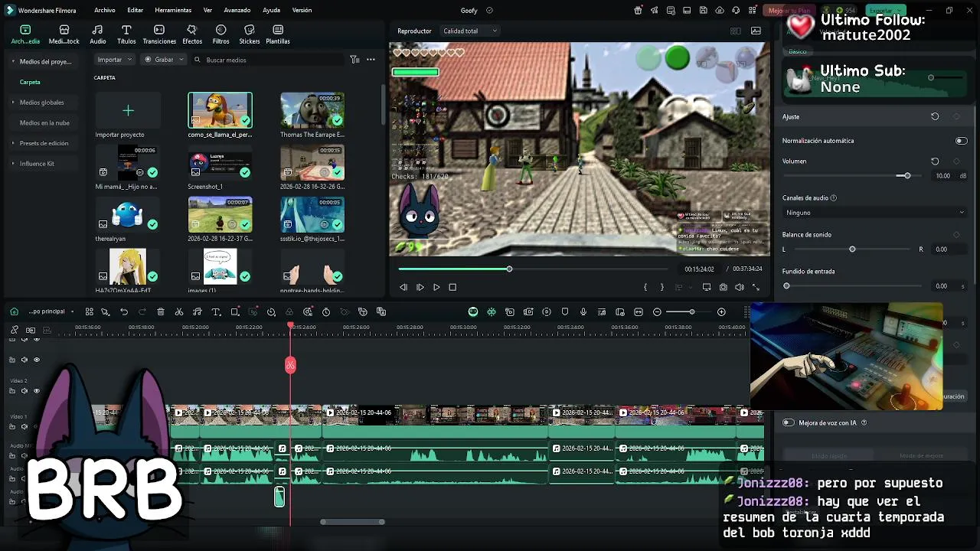Open the Plantillas tab
The height and width of the screenshot is (551, 980).
point(278,34)
